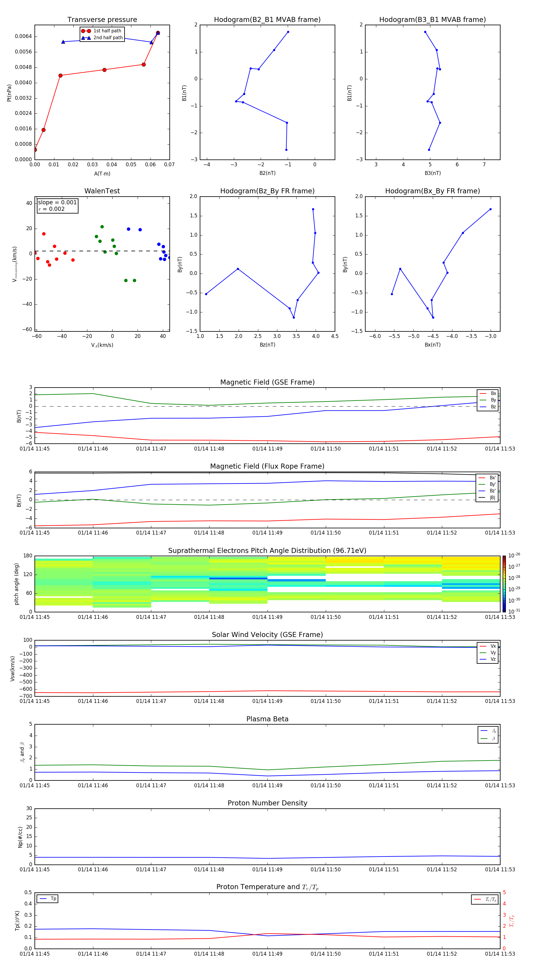Click 'Magnetic Field (GSE Frame)' title

point(267,382)
